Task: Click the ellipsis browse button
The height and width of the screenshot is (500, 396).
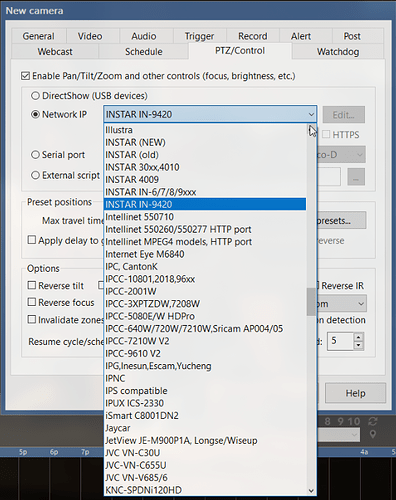Action: coord(356,177)
